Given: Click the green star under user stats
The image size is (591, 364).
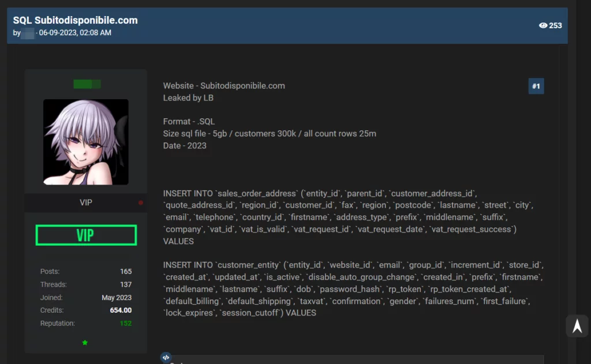Looking at the screenshot, I should (85, 343).
